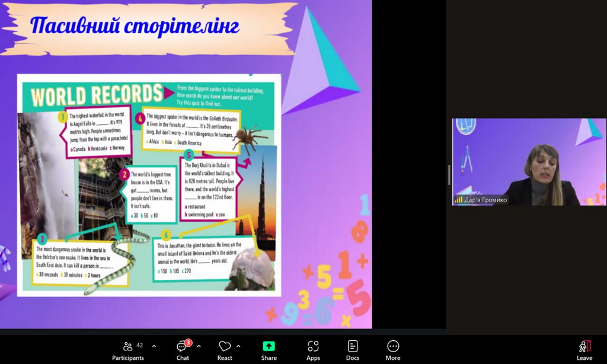607x364 pixels.
Task: Show the More options menu
Action: click(393, 350)
